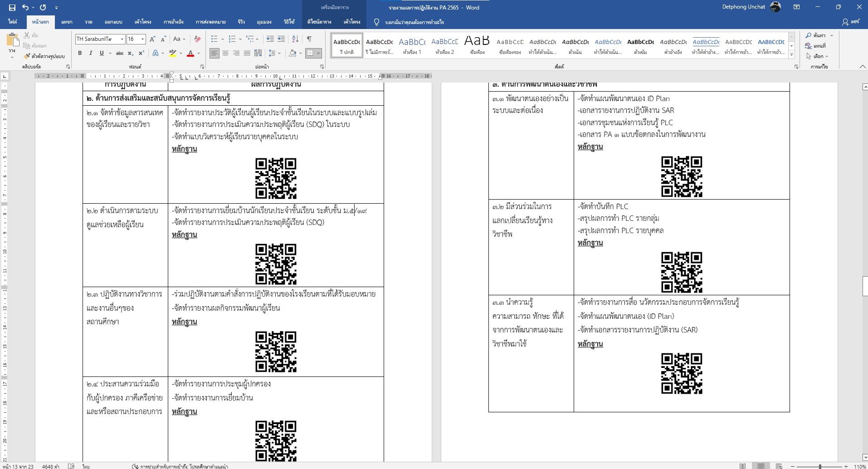Open the Tell Me lightbulb search
868x469 pixels.
376,22
